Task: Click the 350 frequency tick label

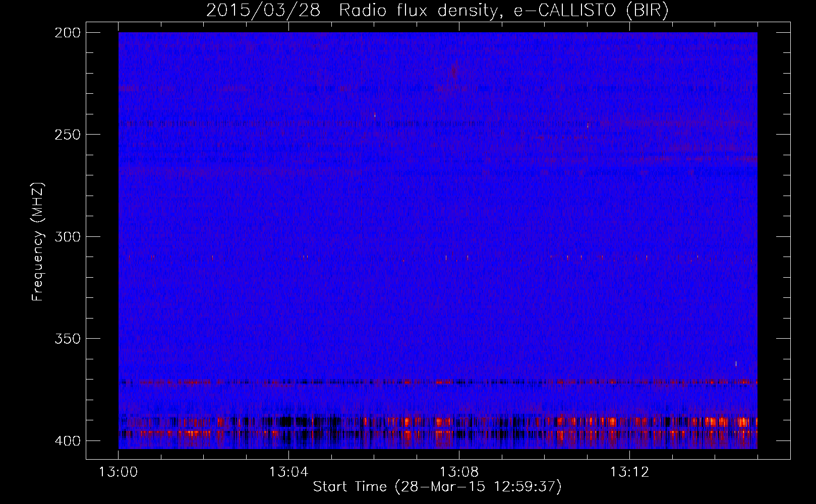Action: [x=67, y=339]
